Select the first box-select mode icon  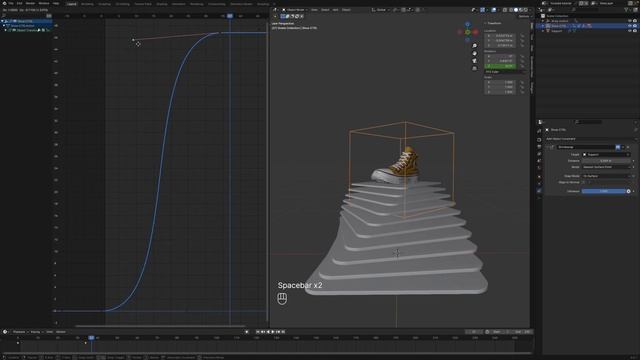[x=283, y=16]
